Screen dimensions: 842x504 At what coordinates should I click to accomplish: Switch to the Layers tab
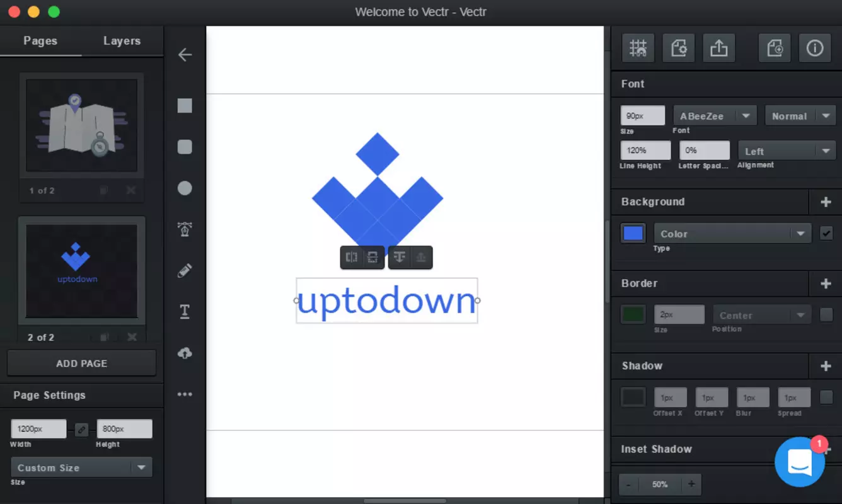coord(122,41)
